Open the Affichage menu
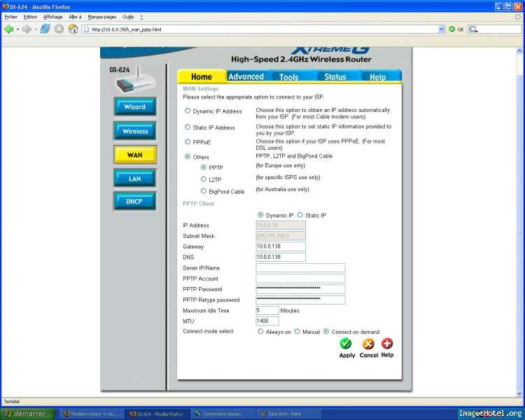This screenshot has height=420, width=525. coord(53,17)
